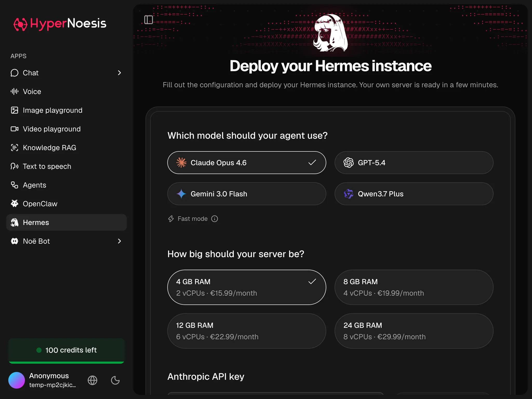Viewport: 532px width, 399px height.
Task: Select Qwen3.7 Plus model
Action: (x=414, y=194)
